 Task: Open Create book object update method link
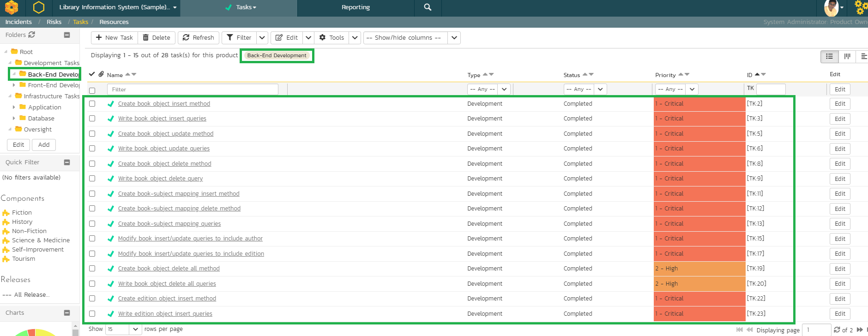[165, 134]
